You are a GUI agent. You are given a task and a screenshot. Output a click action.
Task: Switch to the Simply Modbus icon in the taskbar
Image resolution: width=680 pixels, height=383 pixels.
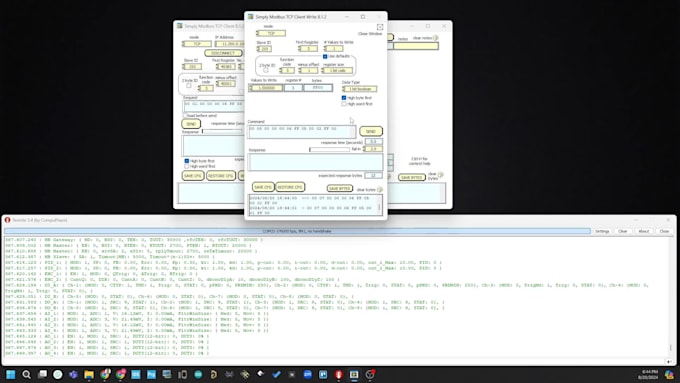pyautogui.click(x=354, y=374)
